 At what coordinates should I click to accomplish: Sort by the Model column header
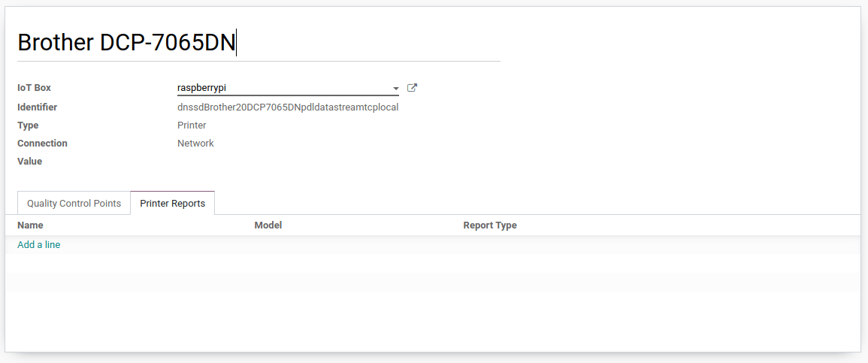[x=268, y=225]
